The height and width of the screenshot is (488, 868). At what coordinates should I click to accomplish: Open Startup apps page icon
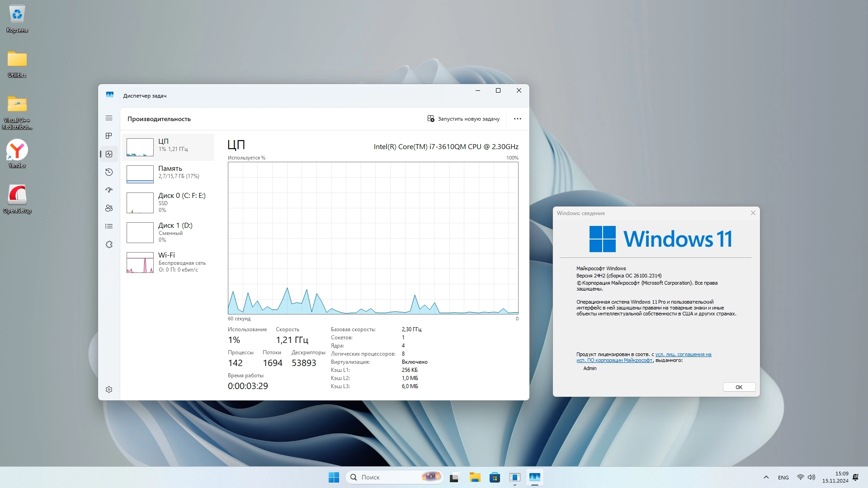[109, 190]
